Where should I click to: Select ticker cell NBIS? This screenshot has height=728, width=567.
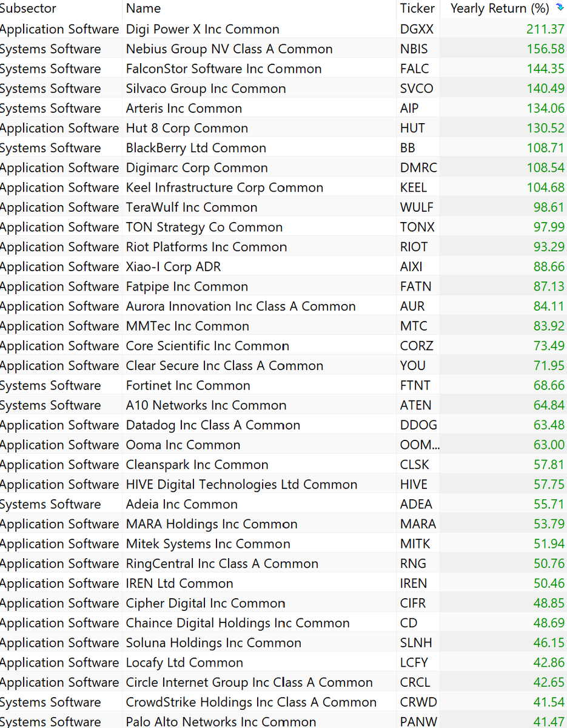[414, 49]
